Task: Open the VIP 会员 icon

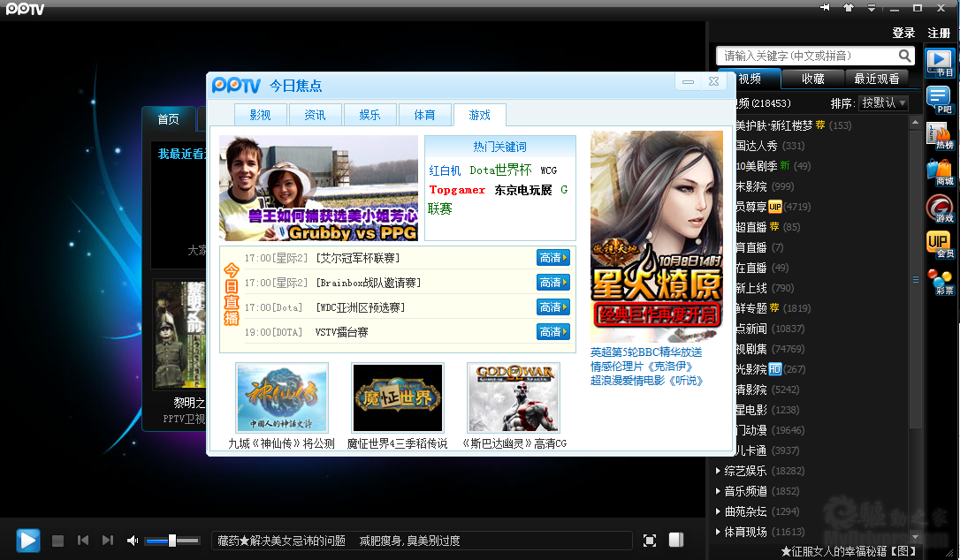Action: [941, 245]
